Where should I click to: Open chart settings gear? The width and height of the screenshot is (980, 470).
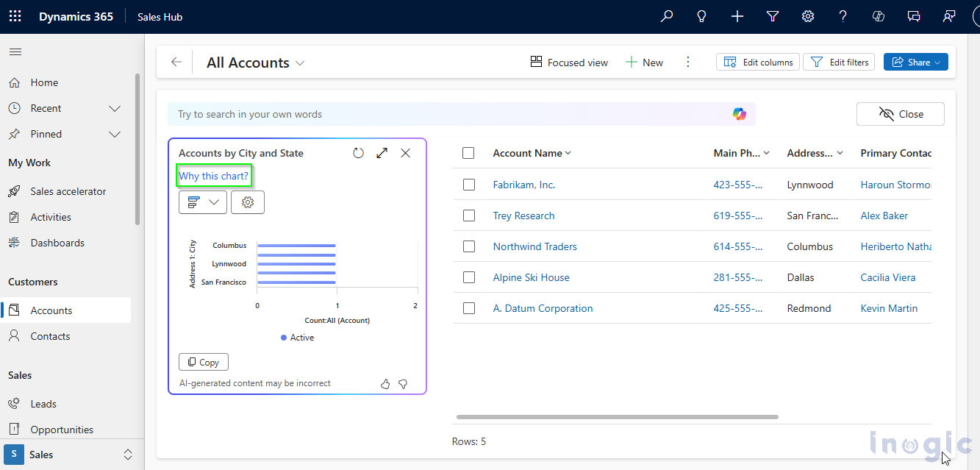(248, 202)
